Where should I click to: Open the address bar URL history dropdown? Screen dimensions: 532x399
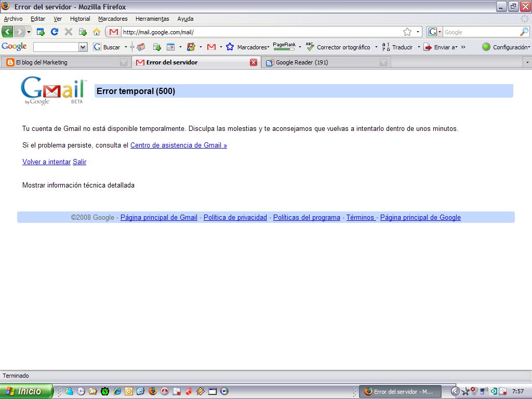click(x=418, y=32)
